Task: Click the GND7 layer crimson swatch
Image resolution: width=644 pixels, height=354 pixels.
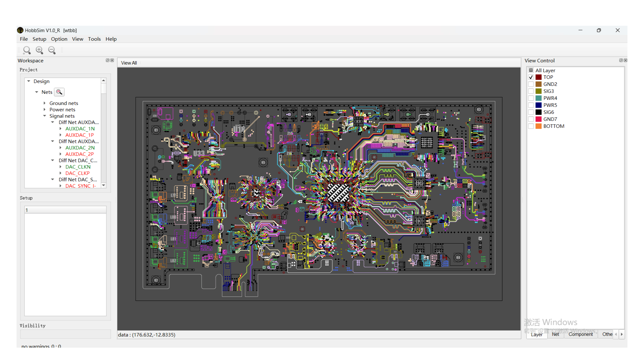Action: click(539, 119)
